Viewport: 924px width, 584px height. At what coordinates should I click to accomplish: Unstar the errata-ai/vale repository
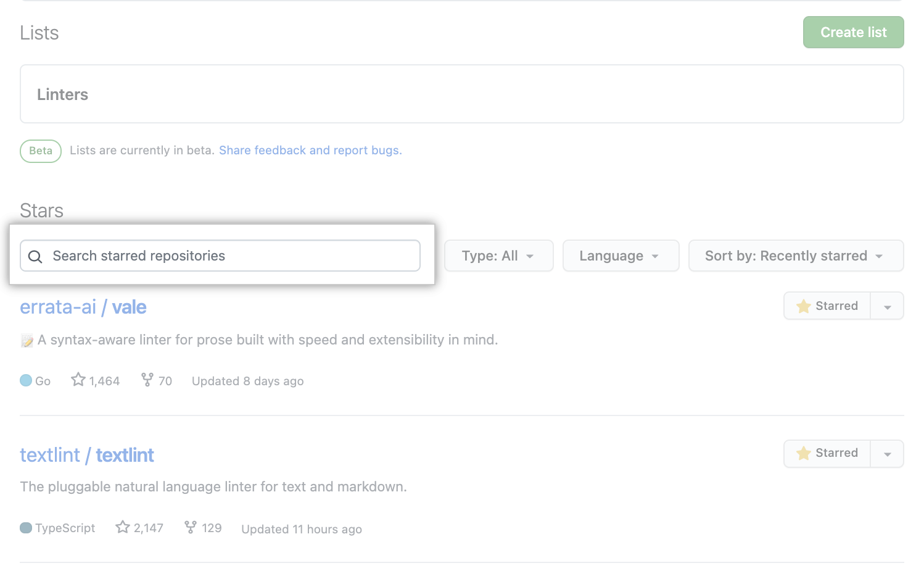(827, 306)
